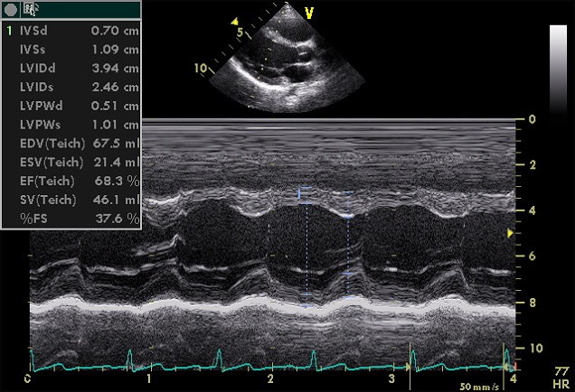Click measurement number 1 beside IVSd
Screen dimensions: 575x392
click(x=9, y=30)
